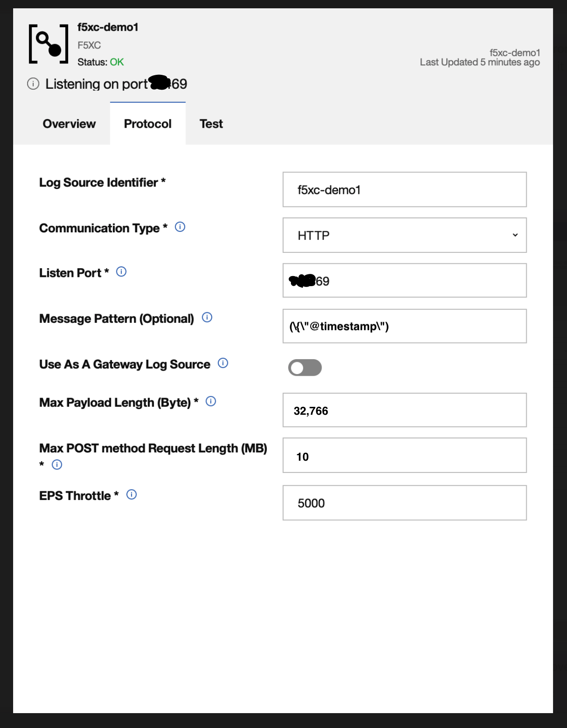The width and height of the screenshot is (567, 728).
Task: Click the Max Payload Length info icon
Action: click(210, 401)
